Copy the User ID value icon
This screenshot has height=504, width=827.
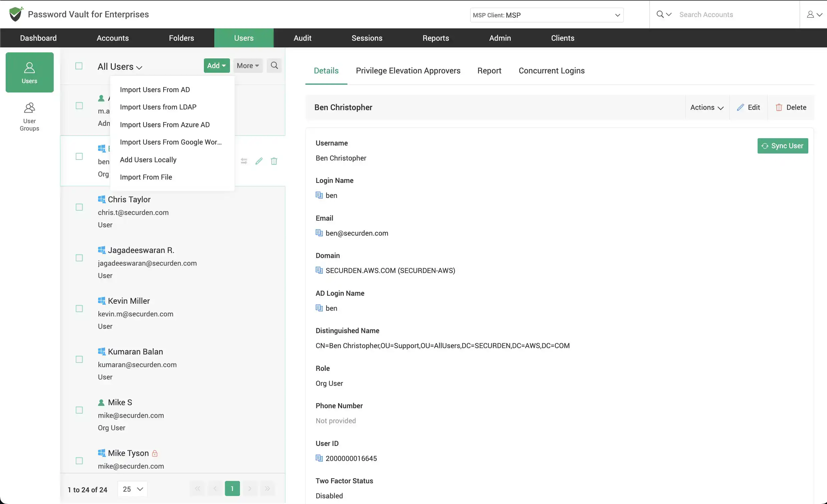319,458
